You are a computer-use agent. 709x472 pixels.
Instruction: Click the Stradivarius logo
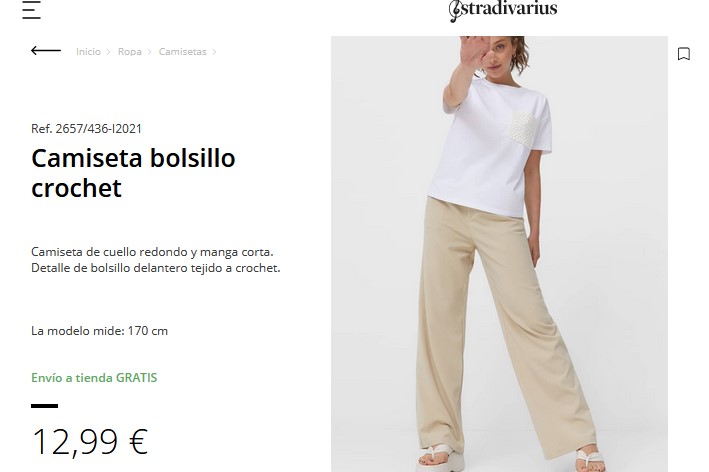click(503, 10)
